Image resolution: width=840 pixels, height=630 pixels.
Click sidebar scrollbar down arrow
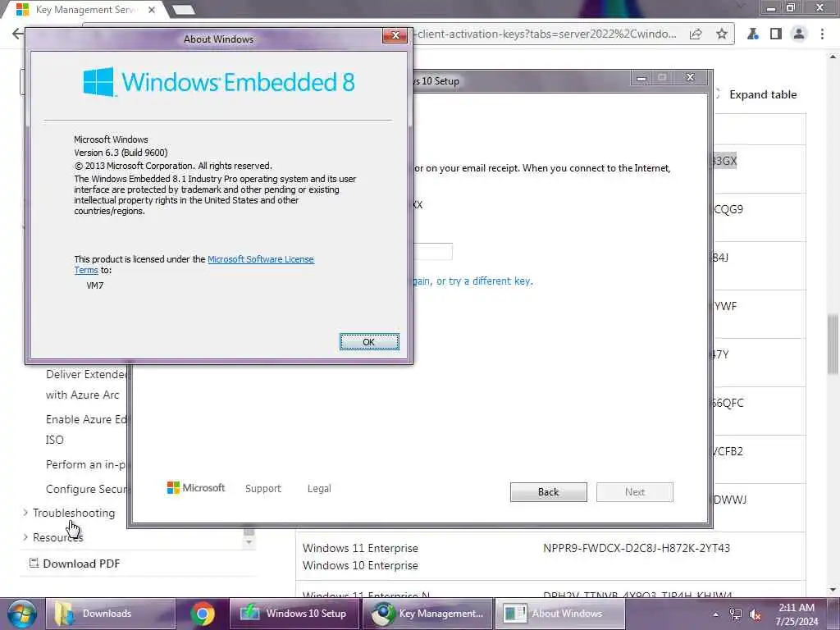coord(249,542)
